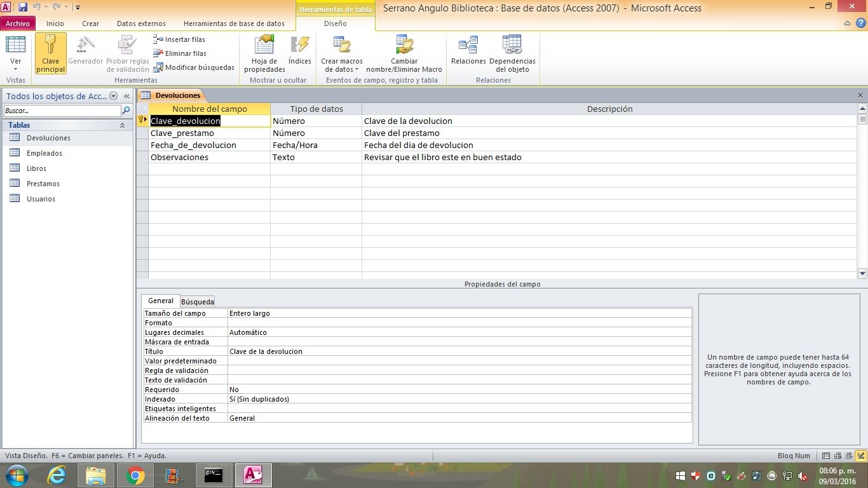This screenshot has height=488, width=868.
Task: Open the Índices window
Action: click(299, 51)
